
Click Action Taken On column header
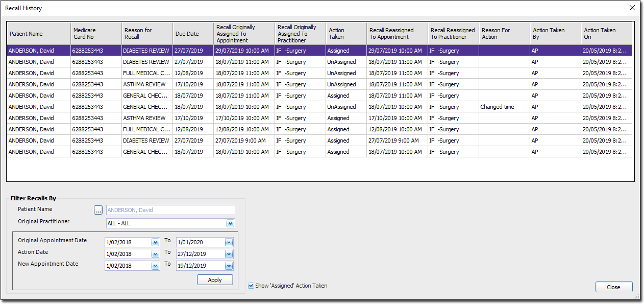[x=606, y=34]
